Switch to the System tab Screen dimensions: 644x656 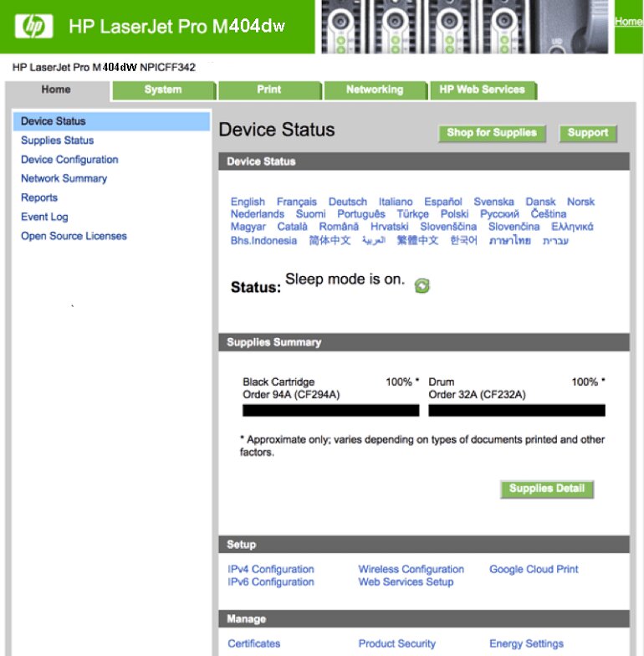(x=163, y=90)
